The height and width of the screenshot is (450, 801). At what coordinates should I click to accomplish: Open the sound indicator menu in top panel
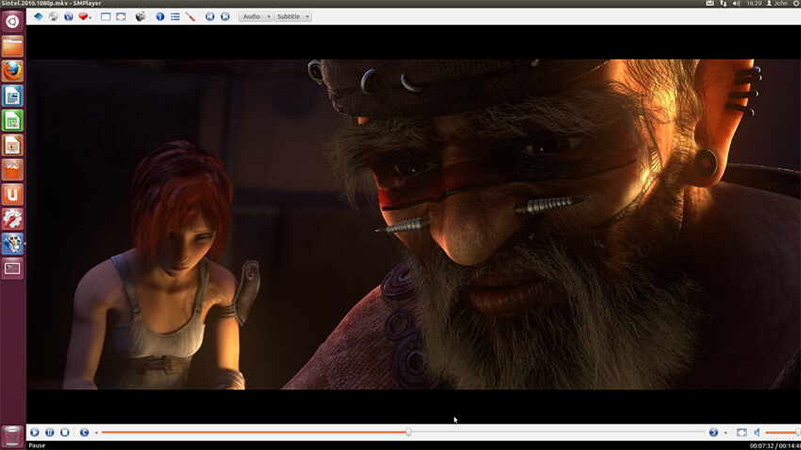(737, 3)
